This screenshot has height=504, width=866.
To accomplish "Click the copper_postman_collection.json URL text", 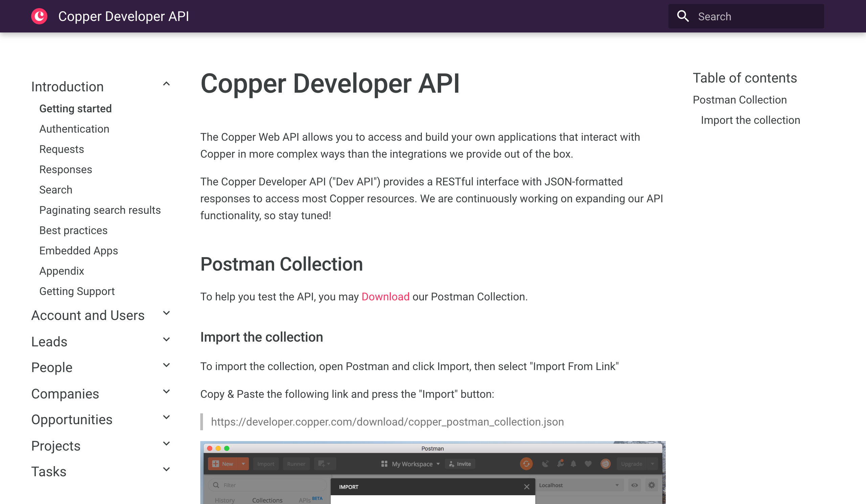I will coord(387,421).
